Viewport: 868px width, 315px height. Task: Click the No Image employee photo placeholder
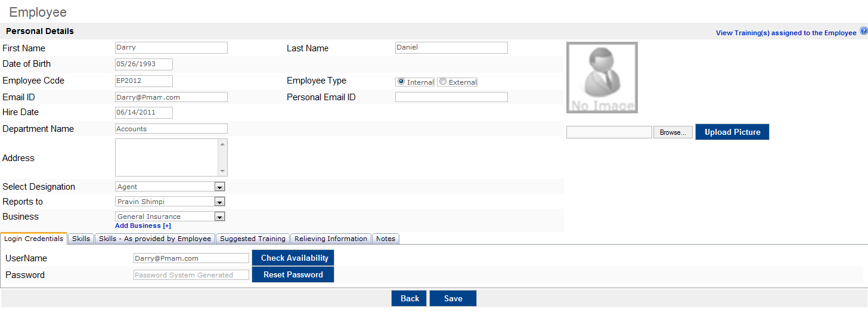(x=602, y=78)
